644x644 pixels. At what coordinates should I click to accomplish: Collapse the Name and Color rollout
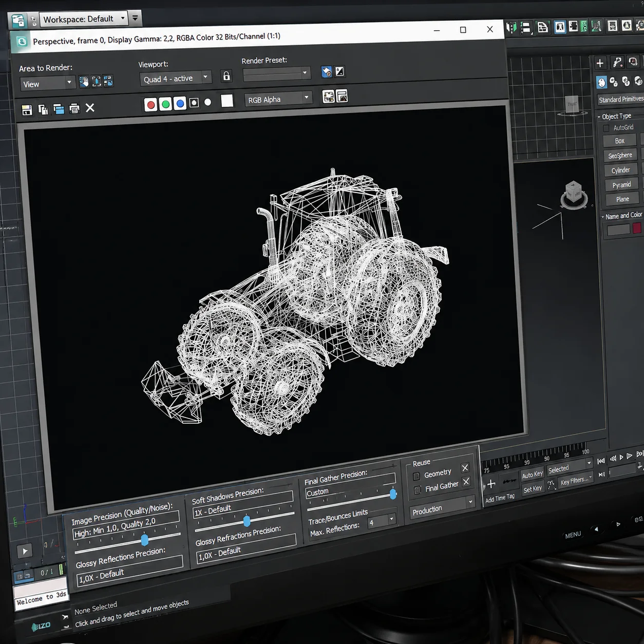pos(622,216)
